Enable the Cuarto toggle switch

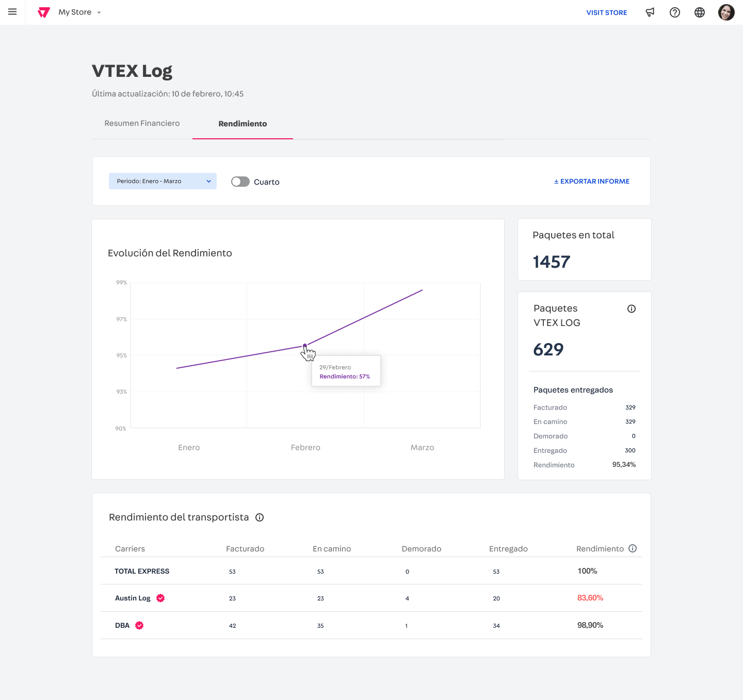[x=240, y=182]
